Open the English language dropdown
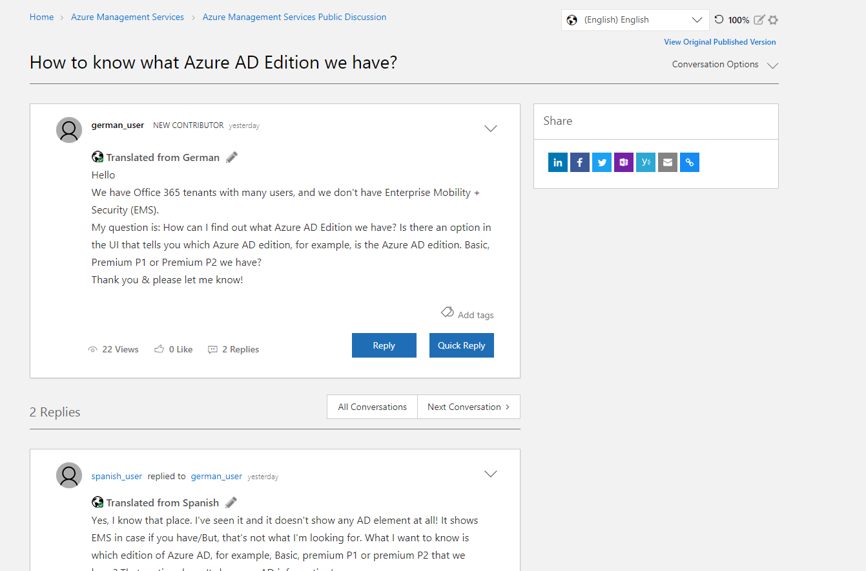The image size is (866, 571). pyautogui.click(x=635, y=20)
